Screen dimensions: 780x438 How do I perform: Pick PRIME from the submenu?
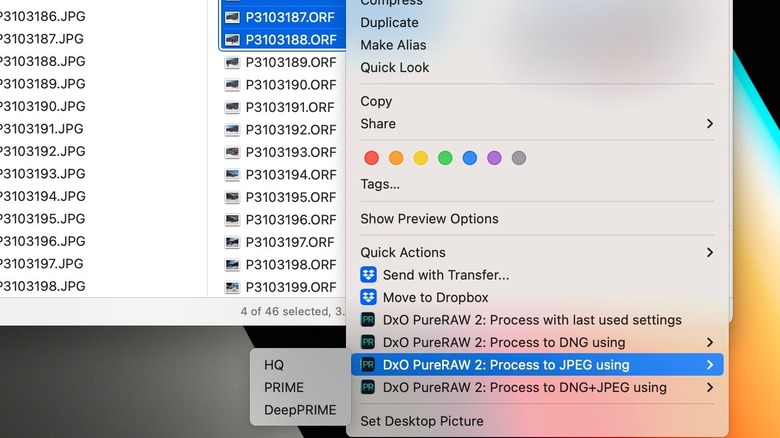[284, 387]
